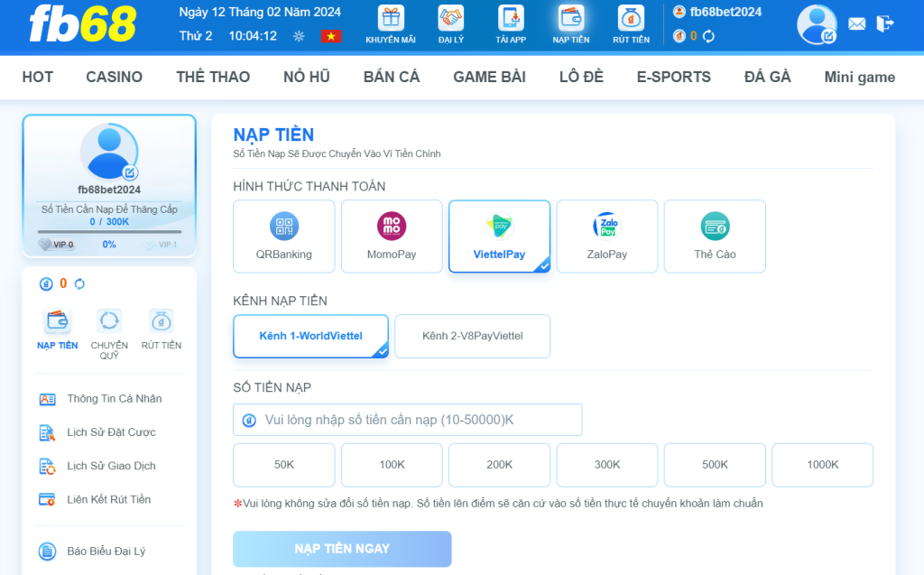Viewport: 924px width, 575px height.
Task: Select MomoPay payment method
Action: point(392,236)
